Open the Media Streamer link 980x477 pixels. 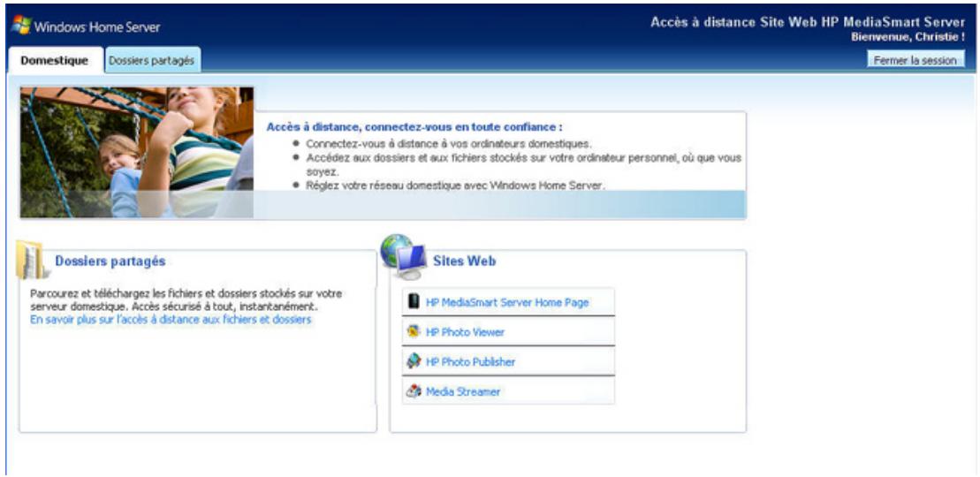coord(462,392)
